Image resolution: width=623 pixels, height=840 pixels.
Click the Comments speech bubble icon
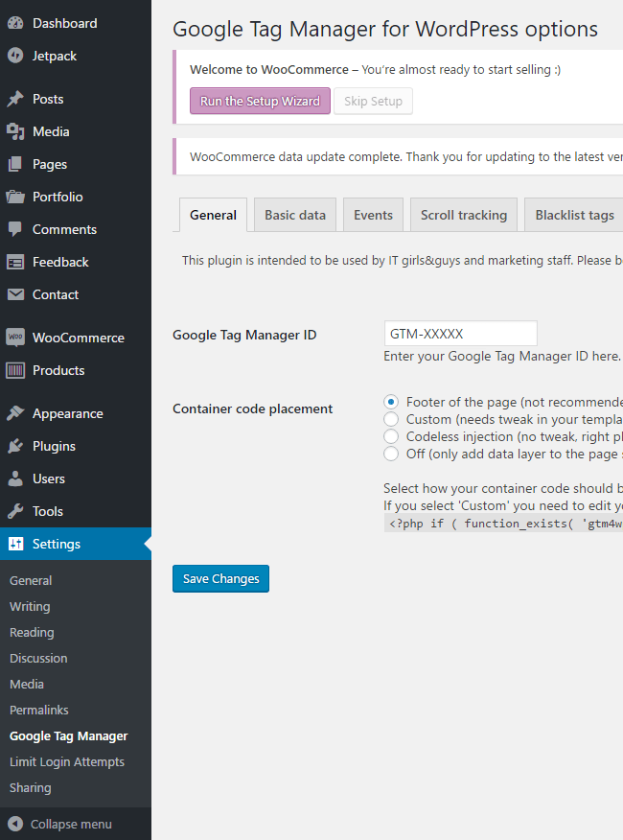[15, 229]
